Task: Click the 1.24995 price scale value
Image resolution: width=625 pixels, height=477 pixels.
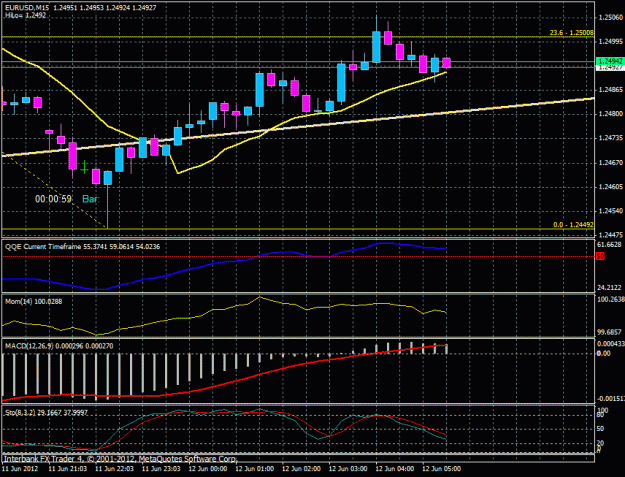Action: pyautogui.click(x=611, y=42)
